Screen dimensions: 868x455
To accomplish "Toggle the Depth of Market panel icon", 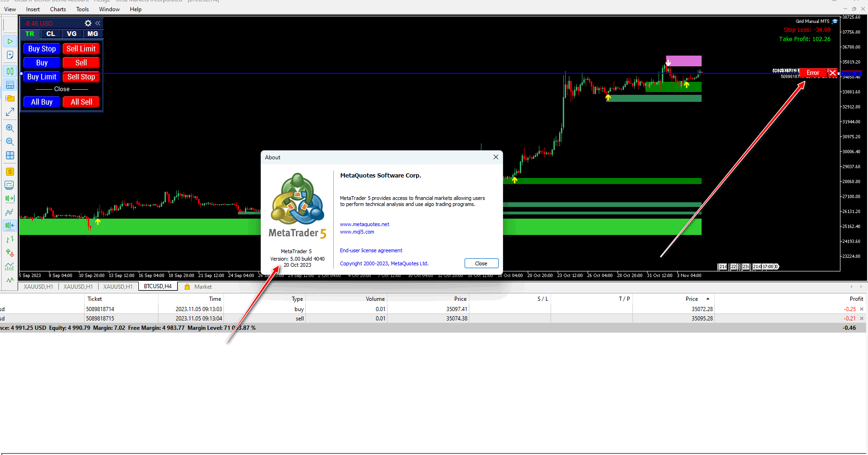I will [x=10, y=85].
